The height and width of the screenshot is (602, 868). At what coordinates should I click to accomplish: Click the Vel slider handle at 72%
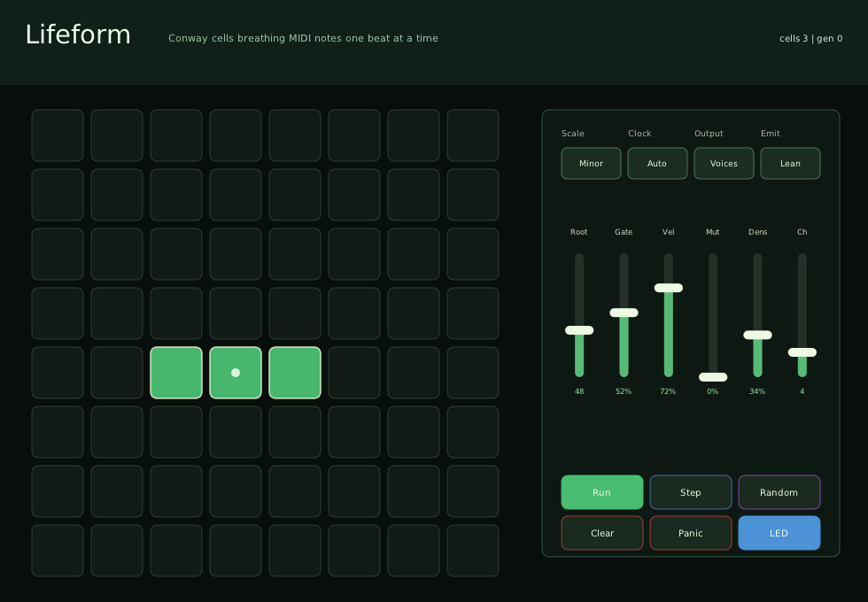[668, 288]
